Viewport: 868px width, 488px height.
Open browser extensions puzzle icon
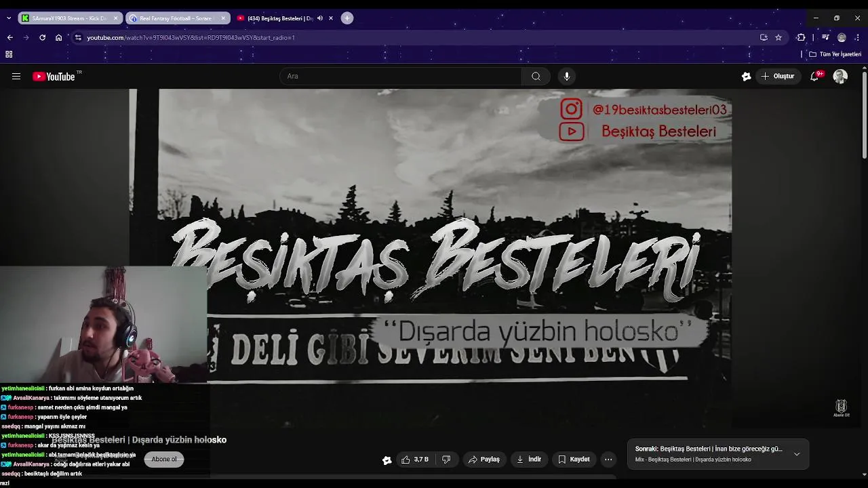click(801, 37)
